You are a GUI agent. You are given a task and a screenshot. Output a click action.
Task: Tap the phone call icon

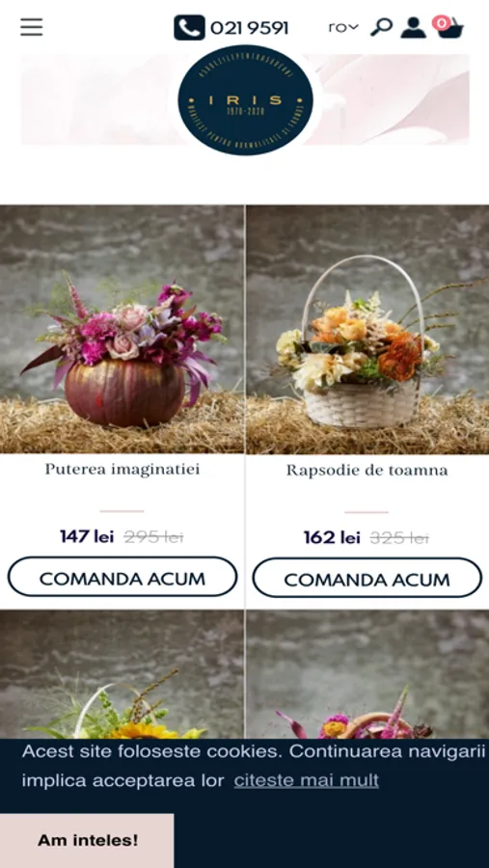[x=189, y=28]
